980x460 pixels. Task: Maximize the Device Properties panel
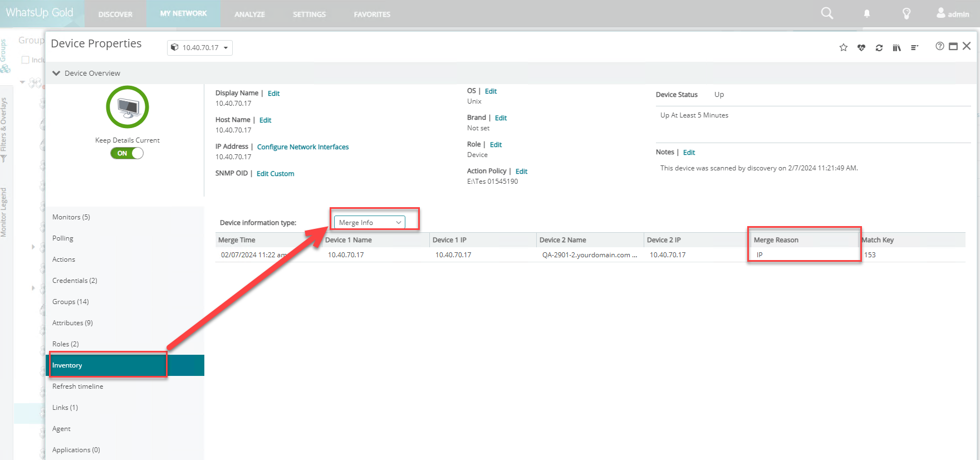coord(953,46)
